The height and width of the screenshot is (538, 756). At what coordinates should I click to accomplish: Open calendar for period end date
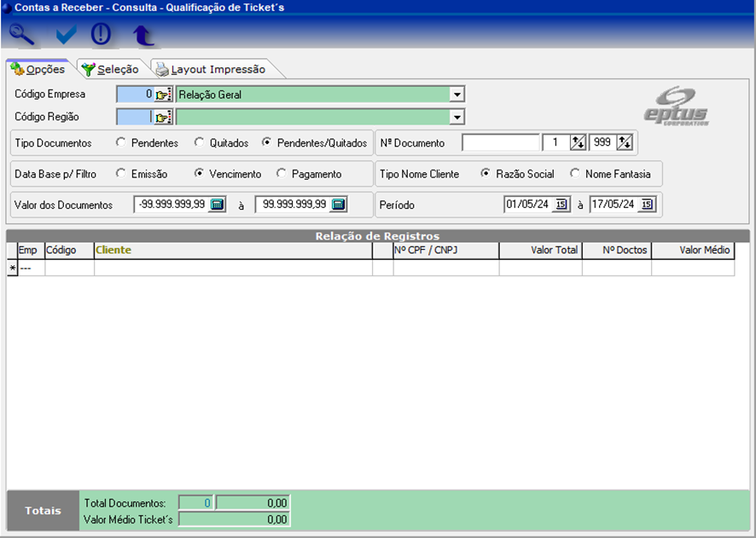[x=646, y=205]
